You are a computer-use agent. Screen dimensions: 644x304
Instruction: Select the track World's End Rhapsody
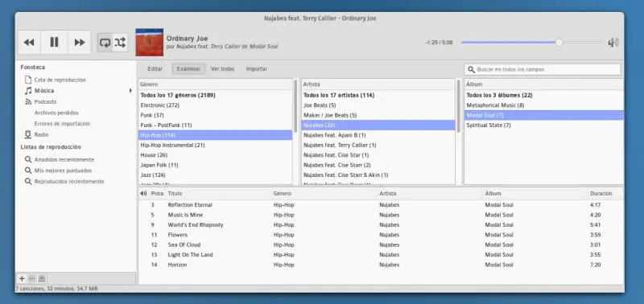(381, 225)
